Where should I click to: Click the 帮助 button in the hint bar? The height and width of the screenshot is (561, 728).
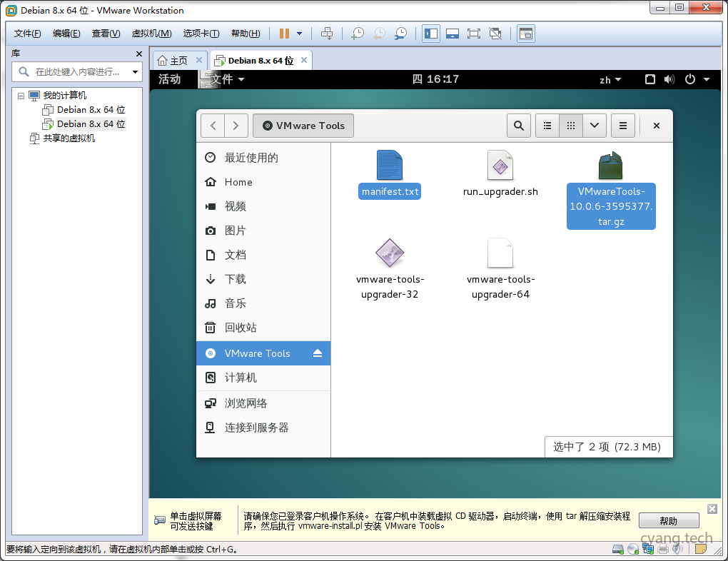668,521
